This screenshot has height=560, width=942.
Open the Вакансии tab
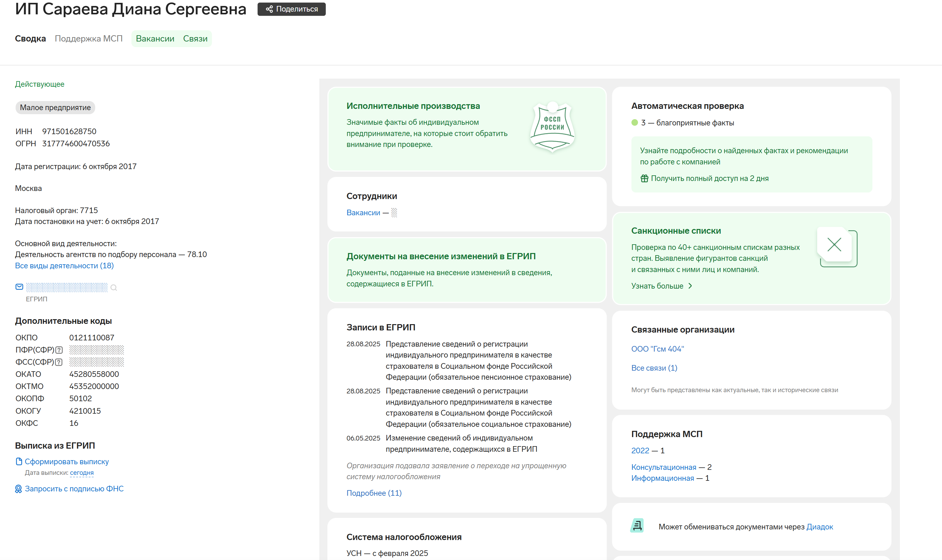click(x=155, y=38)
